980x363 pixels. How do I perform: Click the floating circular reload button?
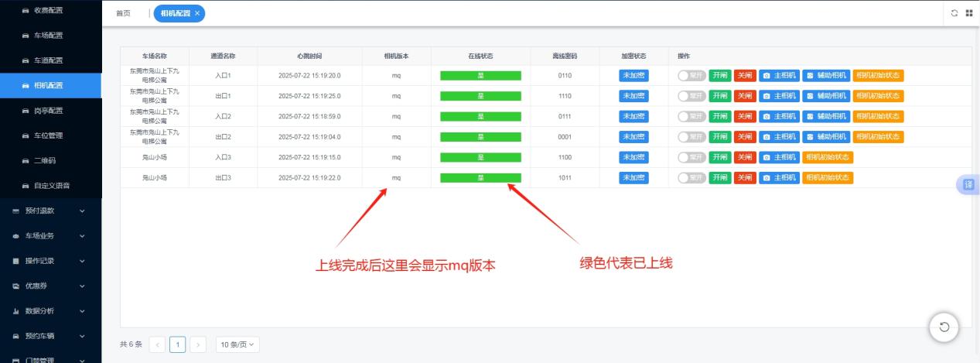(x=944, y=327)
